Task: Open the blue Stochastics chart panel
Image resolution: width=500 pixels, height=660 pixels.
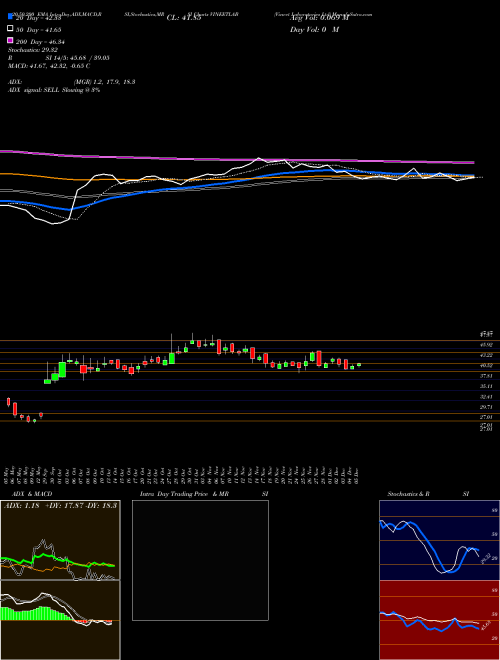Action: pyautogui.click(x=439, y=540)
